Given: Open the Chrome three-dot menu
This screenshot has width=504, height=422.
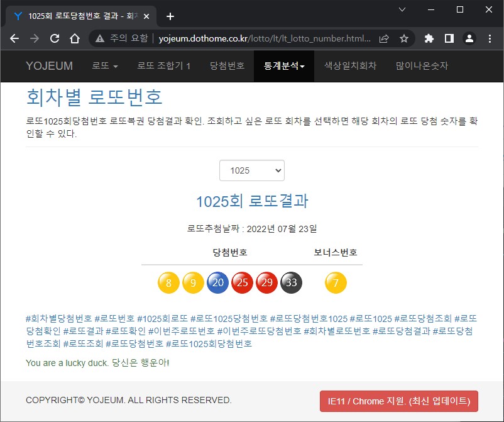Looking at the screenshot, I should (490, 39).
